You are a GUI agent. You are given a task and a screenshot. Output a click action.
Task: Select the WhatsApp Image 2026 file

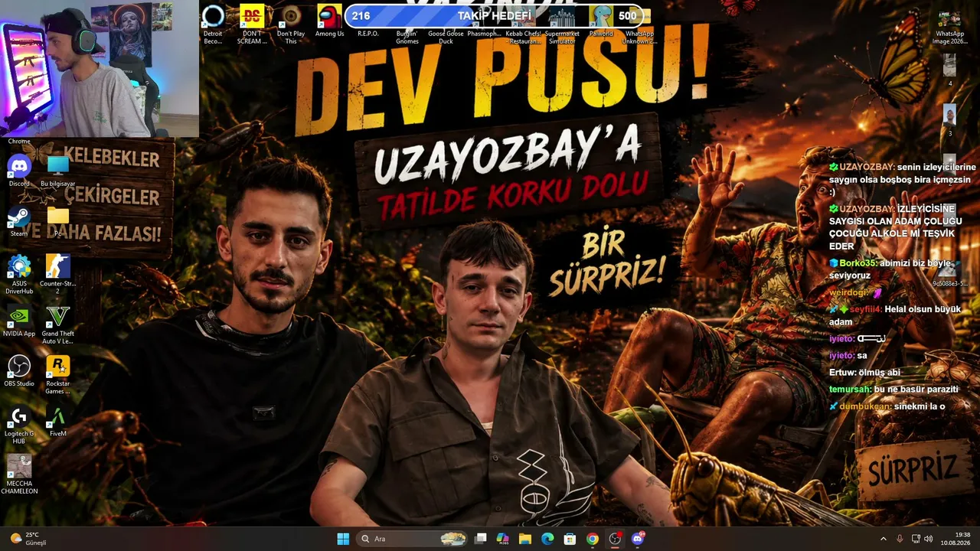pos(949,27)
